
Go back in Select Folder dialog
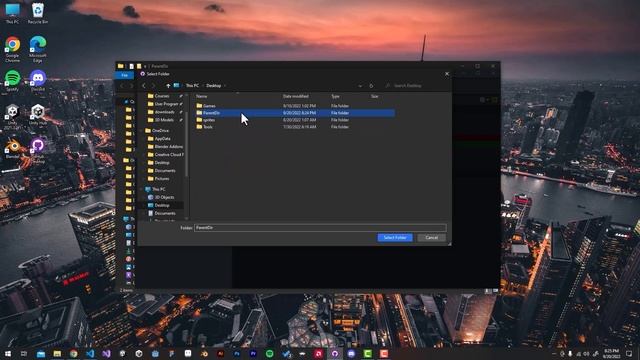click(x=144, y=86)
